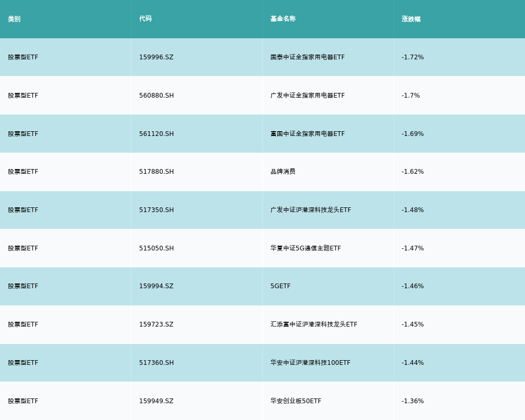This screenshot has width=525, height=420.
Task: Click fund name 5GETF
Action: tap(280, 286)
